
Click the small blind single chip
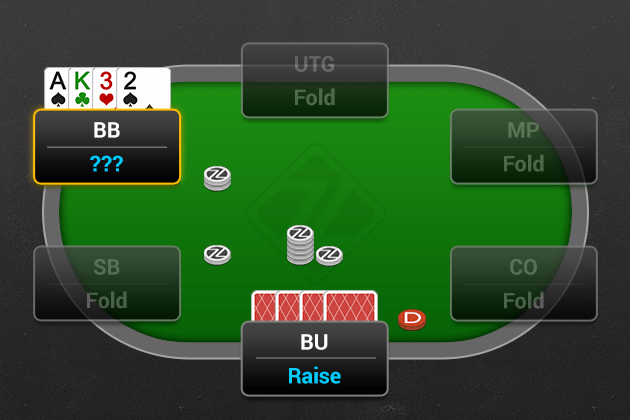point(217,255)
